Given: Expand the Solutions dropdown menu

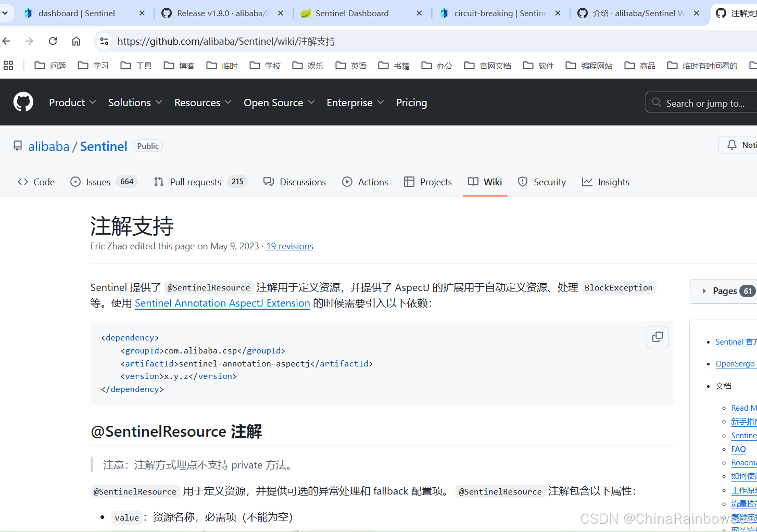Looking at the screenshot, I should pos(135,103).
